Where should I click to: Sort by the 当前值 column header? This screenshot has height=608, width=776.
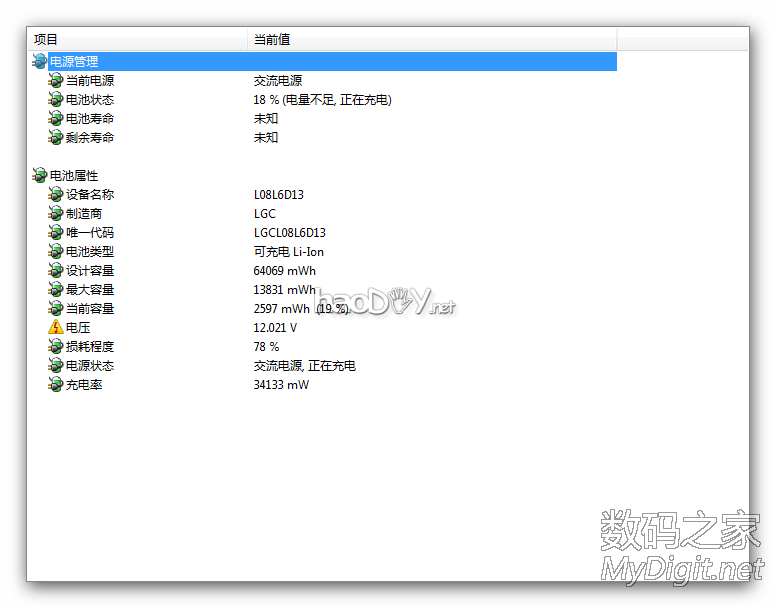pos(430,39)
